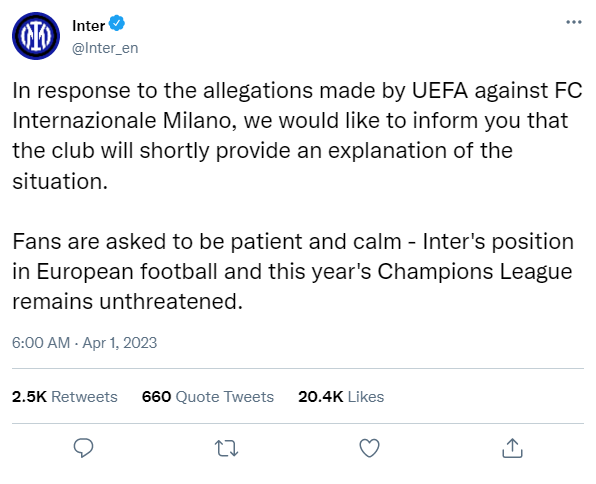
Task: Like the tweet with the heart icon
Action: [x=369, y=448]
